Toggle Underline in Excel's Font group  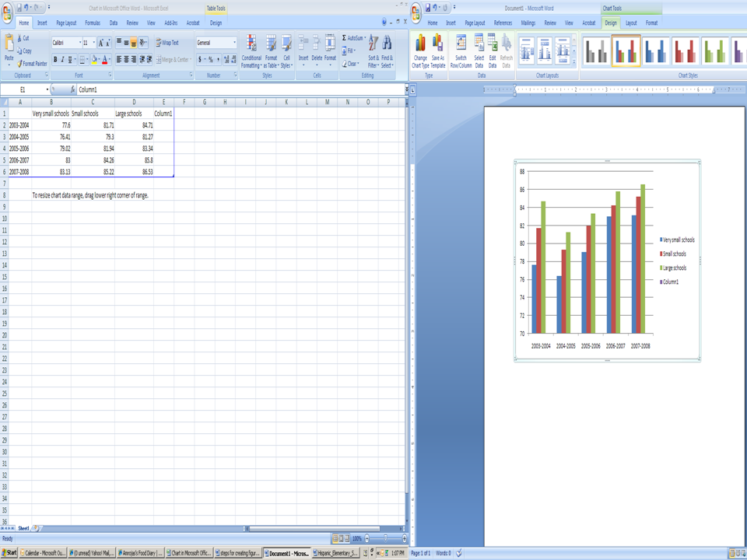pyautogui.click(x=70, y=60)
